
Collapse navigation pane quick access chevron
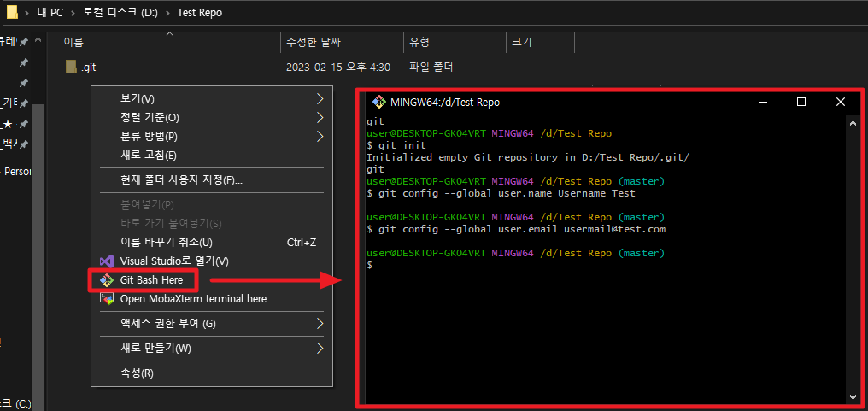(x=38, y=40)
